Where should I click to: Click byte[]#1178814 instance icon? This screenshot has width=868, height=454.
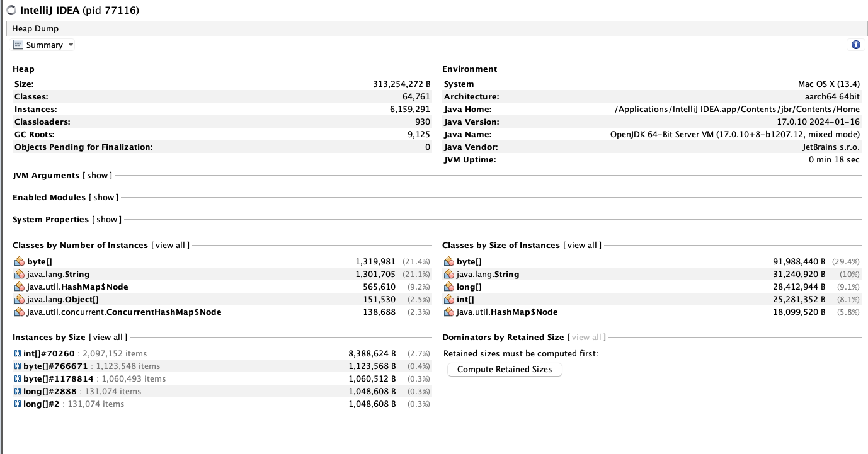click(x=18, y=378)
